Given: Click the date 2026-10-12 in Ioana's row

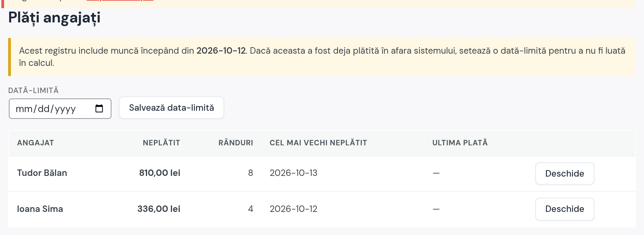Looking at the screenshot, I should pos(293,209).
